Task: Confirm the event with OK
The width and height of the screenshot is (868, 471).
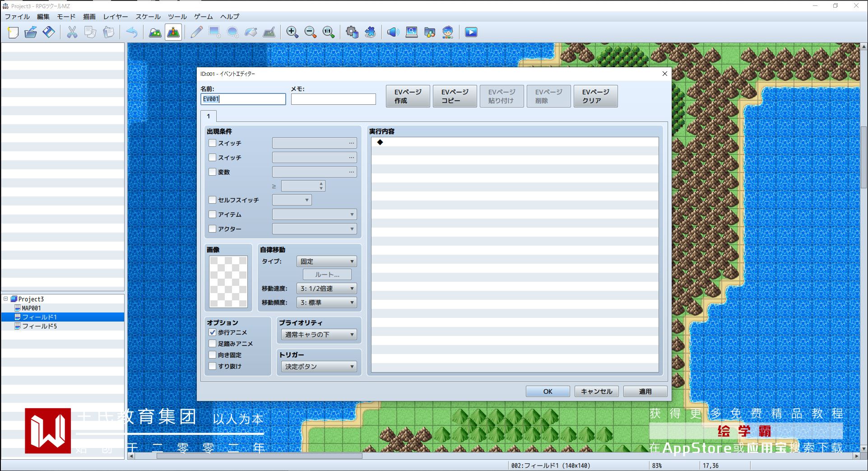Action: 548,392
